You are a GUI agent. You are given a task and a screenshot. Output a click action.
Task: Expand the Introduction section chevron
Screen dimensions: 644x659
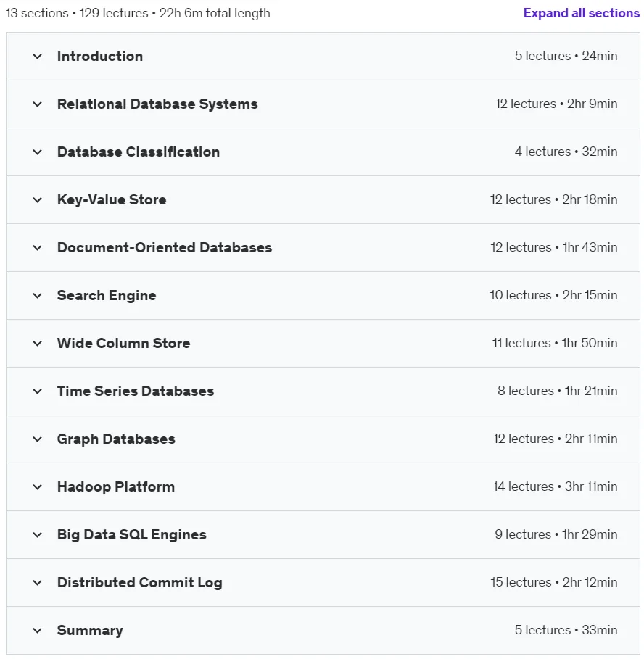click(x=38, y=57)
